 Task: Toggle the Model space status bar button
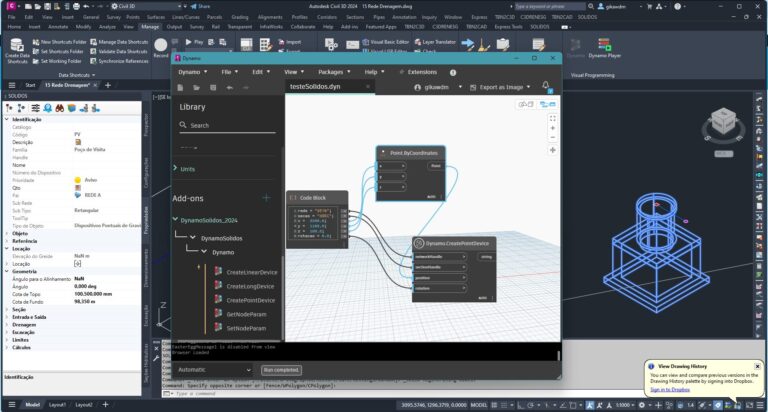pyautogui.click(x=478, y=404)
